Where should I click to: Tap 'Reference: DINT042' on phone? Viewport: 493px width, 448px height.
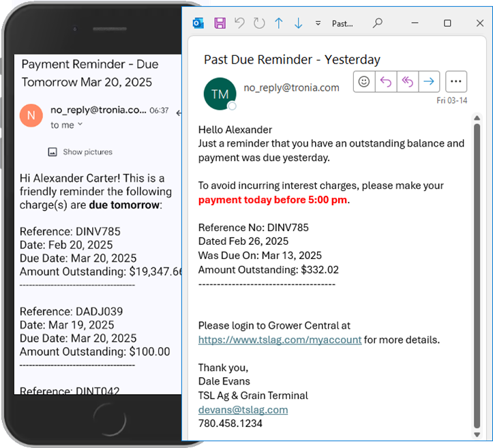pyautogui.click(x=70, y=391)
